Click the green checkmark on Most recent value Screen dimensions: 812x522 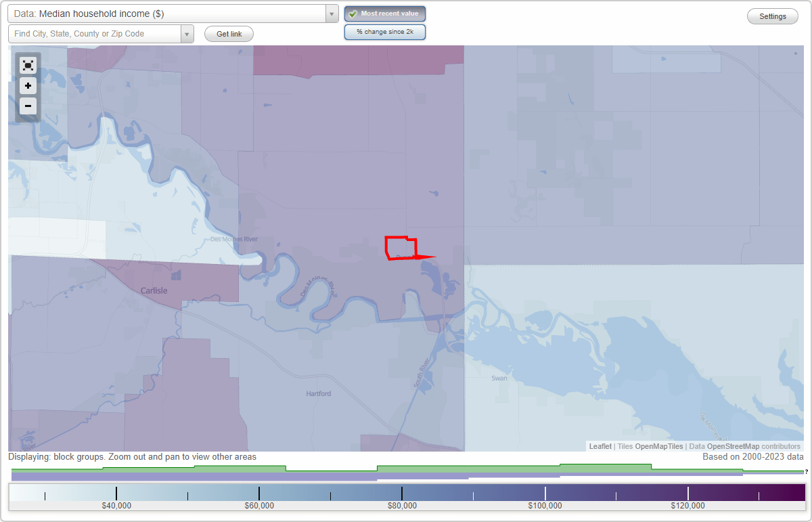(x=353, y=14)
